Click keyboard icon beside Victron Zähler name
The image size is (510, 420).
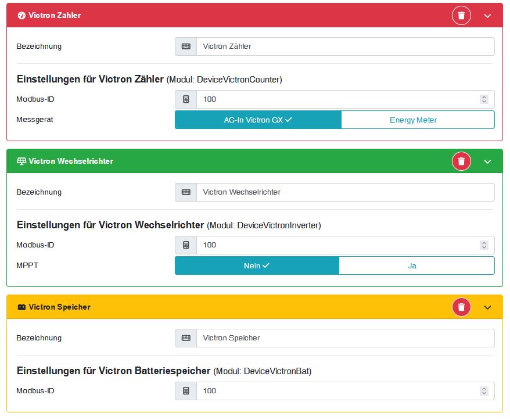point(186,46)
